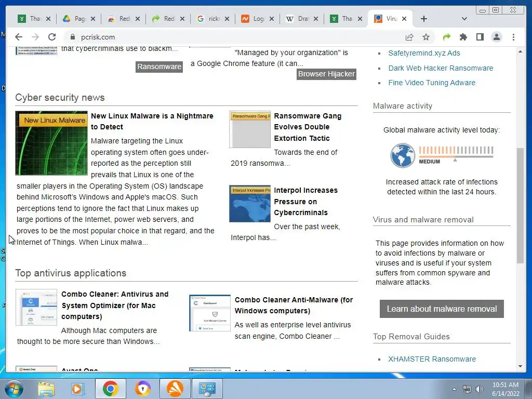Open 'Fine Video Tuning Adware' link

pos(432,83)
